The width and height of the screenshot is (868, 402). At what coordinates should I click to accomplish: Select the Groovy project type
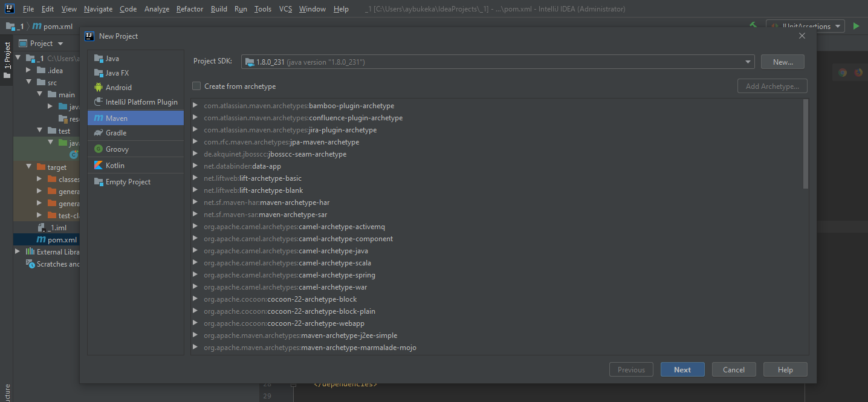(x=135, y=149)
